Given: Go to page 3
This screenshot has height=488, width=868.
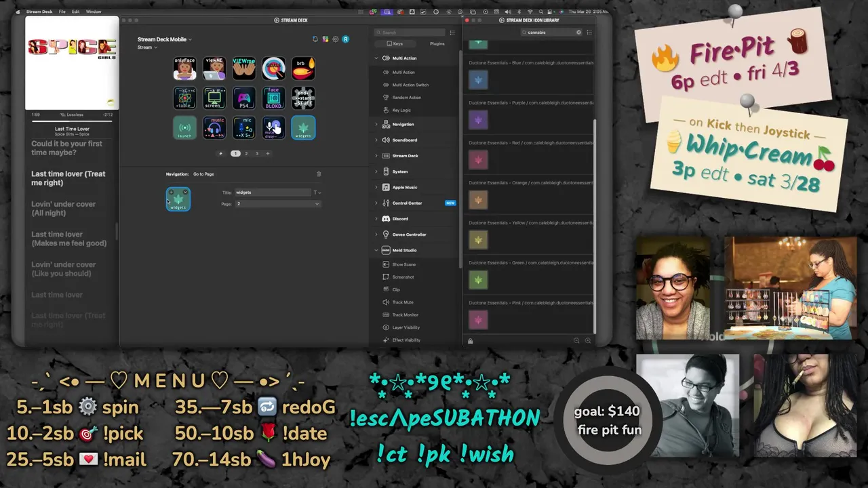Looking at the screenshot, I should (x=257, y=154).
